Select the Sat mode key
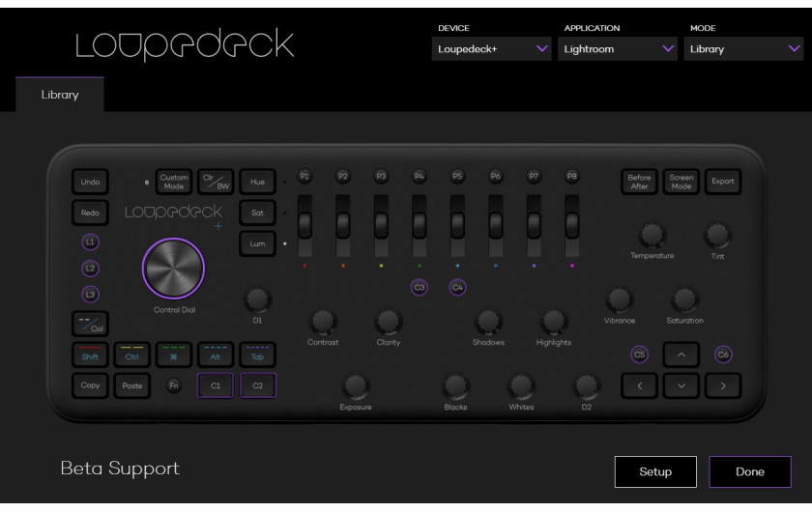This screenshot has height=512, width=812. pyautogui.click(x=257, y=213)
